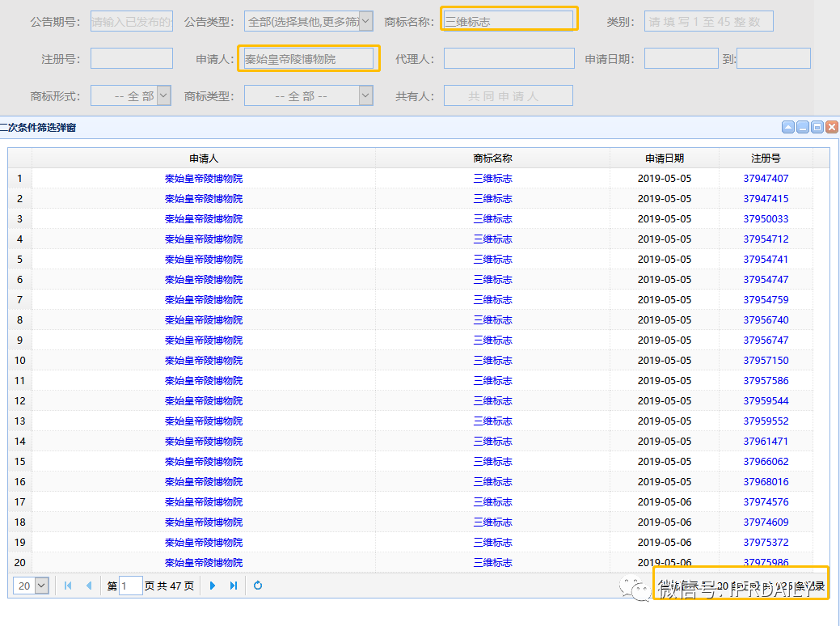
Task: Click the page number input box
Action: 130,586
